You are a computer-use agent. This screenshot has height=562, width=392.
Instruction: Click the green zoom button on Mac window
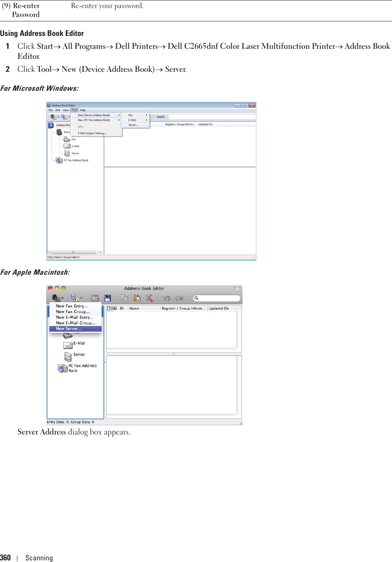(x=63, y=288)
